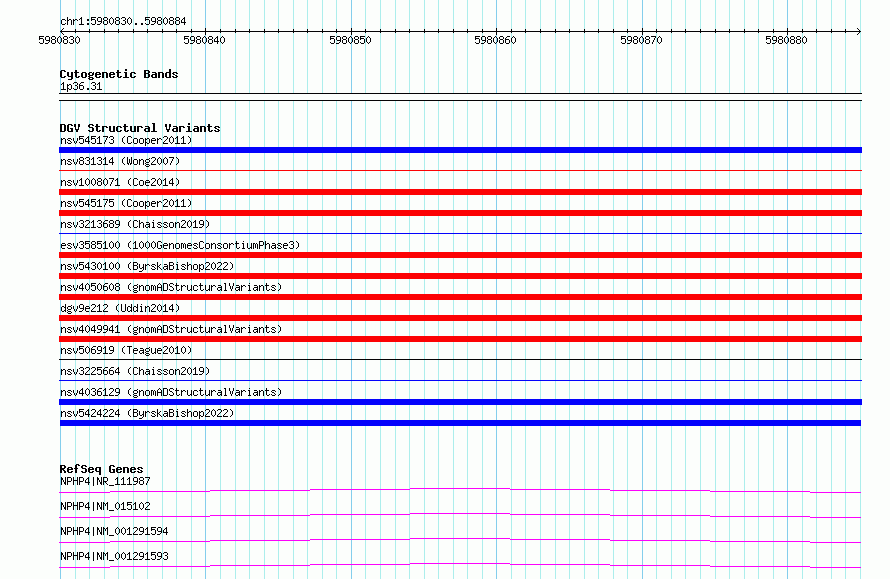Click the red bar under nsv1008071
Image resolution: width=890 pixels, height=579 pixels.
pyautogui.click(x=460, y=192)
